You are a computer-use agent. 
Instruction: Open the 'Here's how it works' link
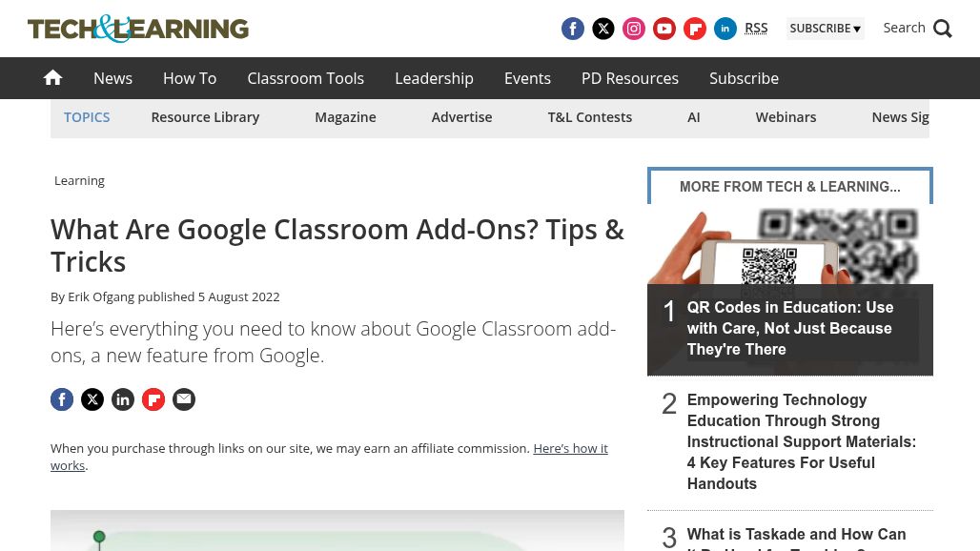click(570, 448)
